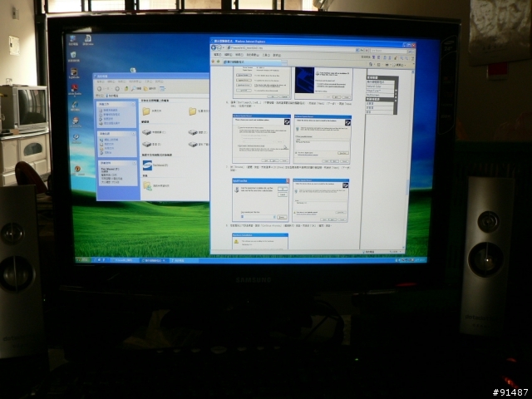Click the IE vertical scrollbar
The height and width of the screenshot is (399, 532).
(x=406, y=160)
